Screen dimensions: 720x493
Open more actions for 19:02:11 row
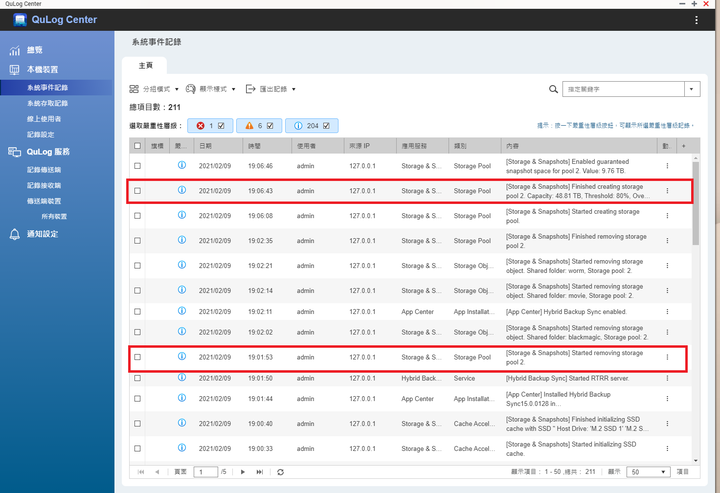tap(667, 312)
